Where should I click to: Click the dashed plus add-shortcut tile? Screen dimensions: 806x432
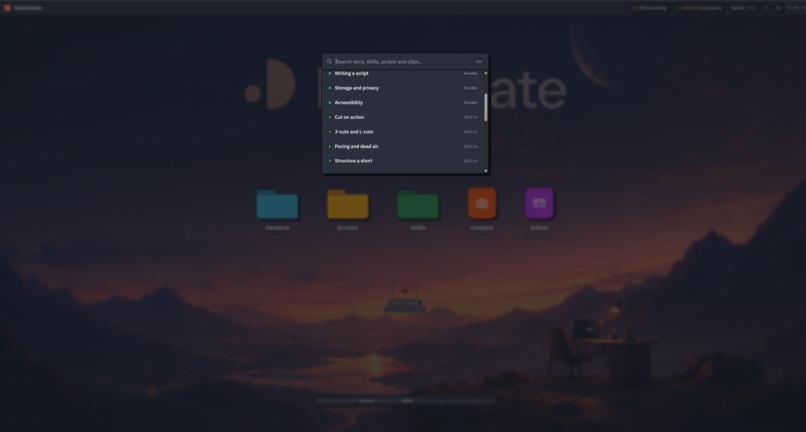[405, 291]
